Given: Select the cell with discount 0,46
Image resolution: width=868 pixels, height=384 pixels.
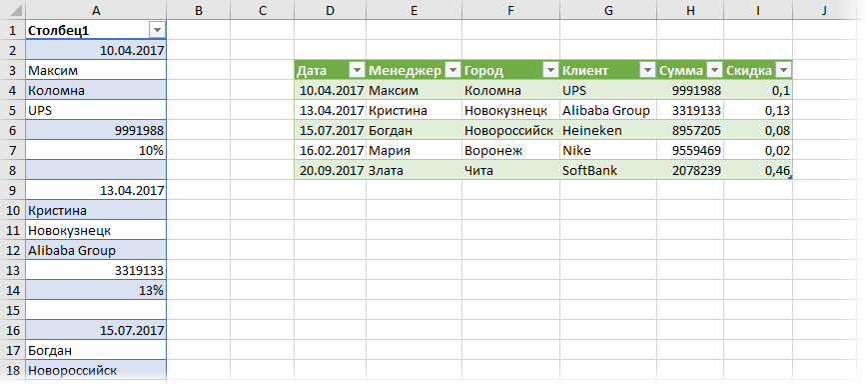Looking at the screenshot, I should point(758,171).
